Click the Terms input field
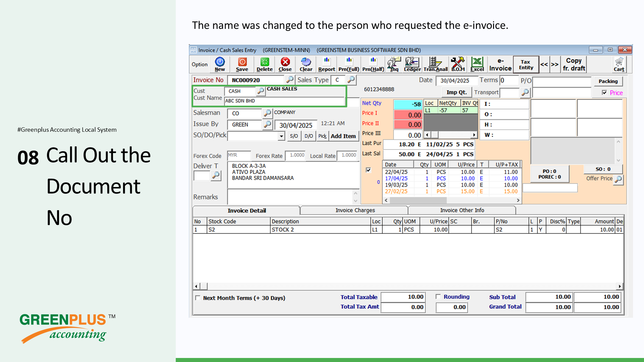 (x=508, y=80)
